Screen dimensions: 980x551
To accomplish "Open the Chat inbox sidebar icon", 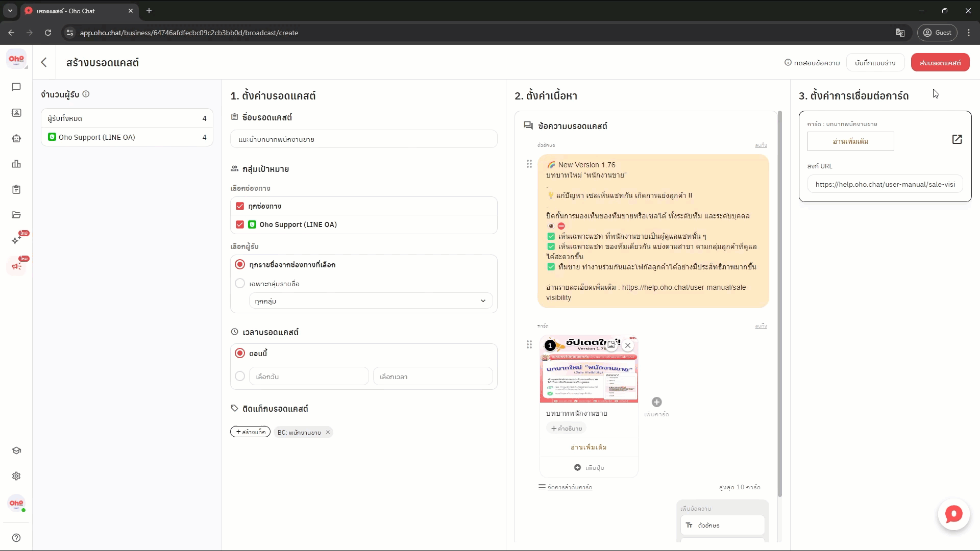I will 16,87.
